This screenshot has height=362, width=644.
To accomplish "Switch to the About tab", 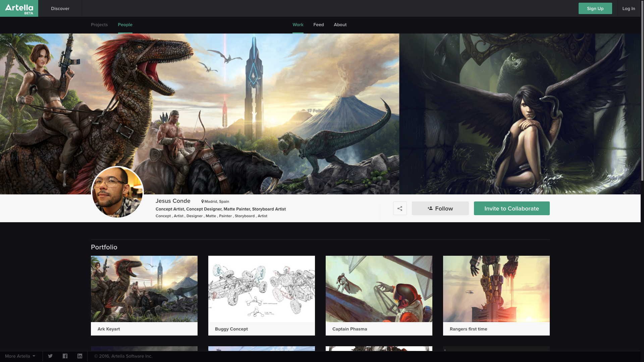I will (340, 25).
